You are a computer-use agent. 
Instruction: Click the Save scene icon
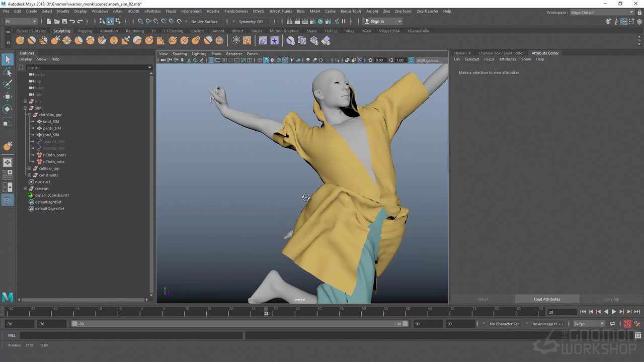64,22
